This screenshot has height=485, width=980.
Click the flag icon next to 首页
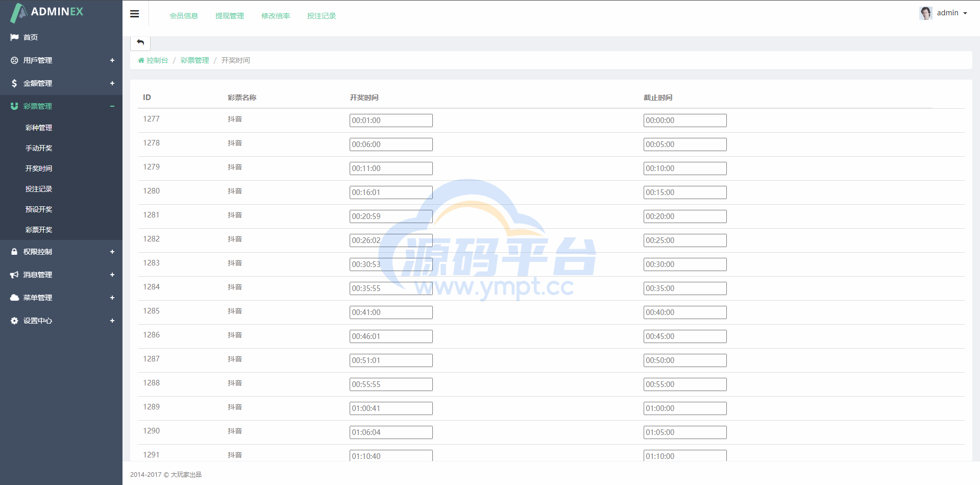14,37
